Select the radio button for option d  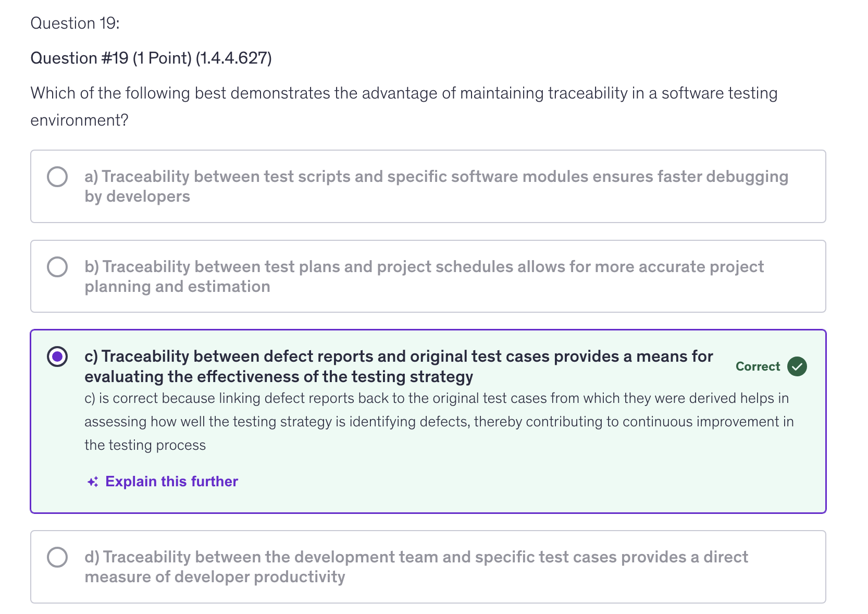coord(57,557)
